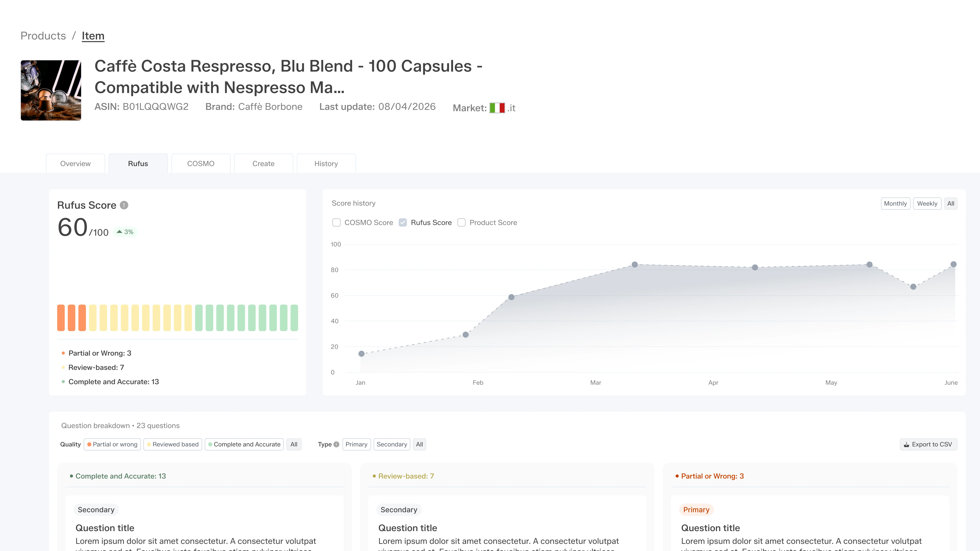Open the History tab

[x=326, y=163]
